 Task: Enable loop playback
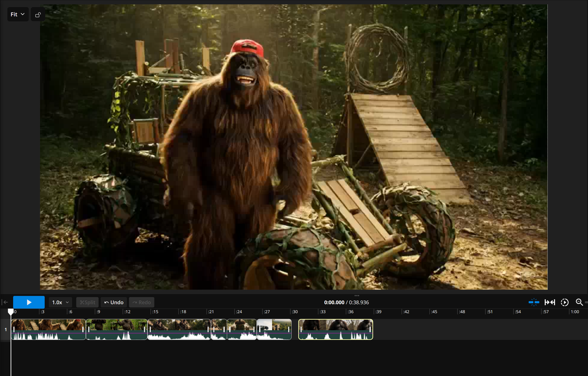[x=565, y=302]
